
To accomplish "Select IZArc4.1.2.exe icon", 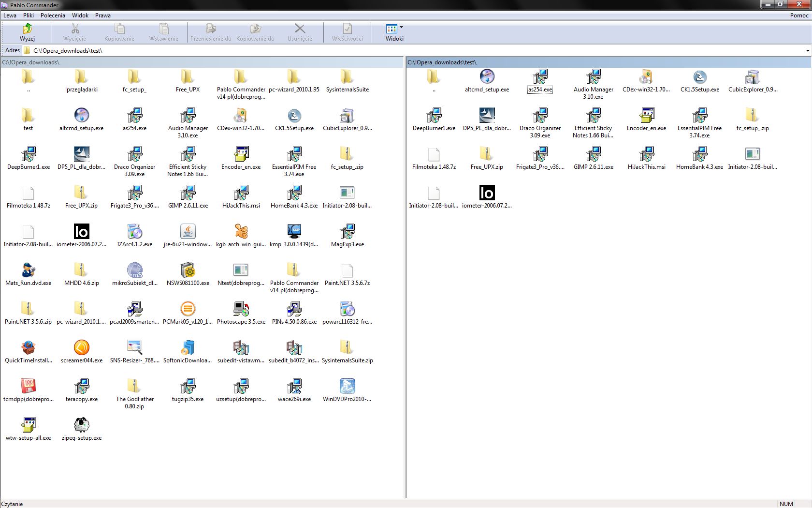I will [134, 232].
